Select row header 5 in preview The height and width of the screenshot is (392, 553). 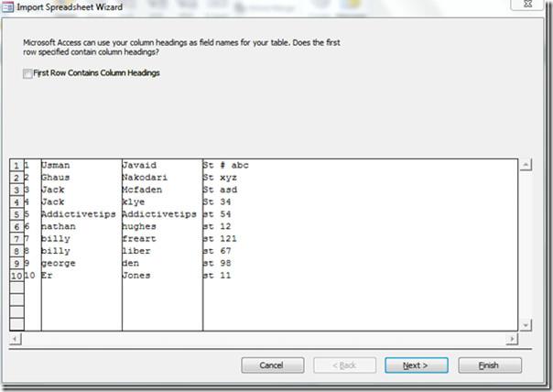coord(16,214)
